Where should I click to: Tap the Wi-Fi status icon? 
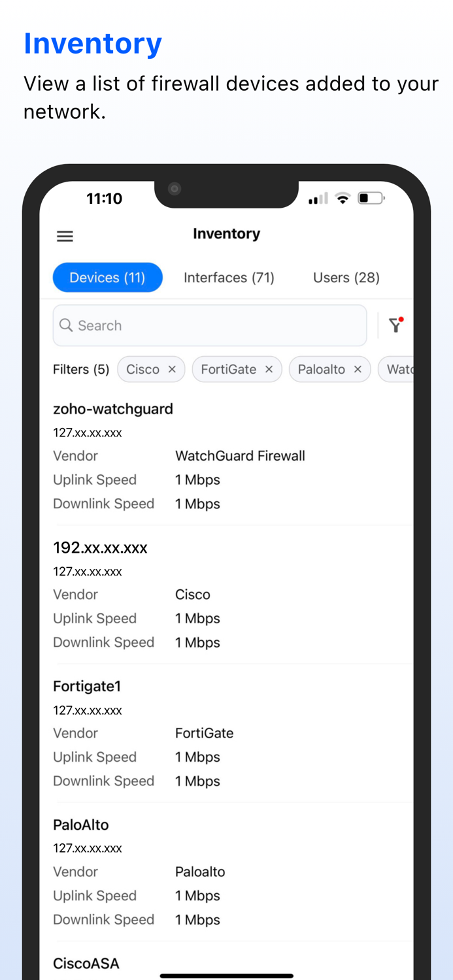point(343,197)
